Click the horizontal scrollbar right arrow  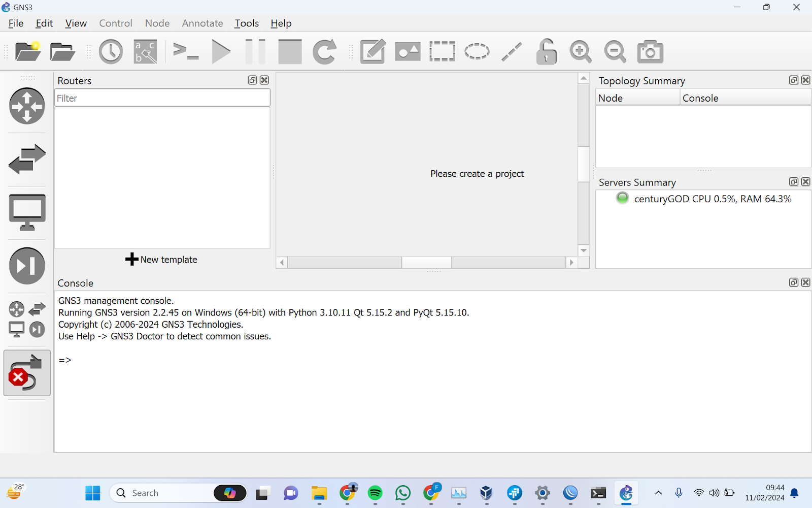pos(571,263)
